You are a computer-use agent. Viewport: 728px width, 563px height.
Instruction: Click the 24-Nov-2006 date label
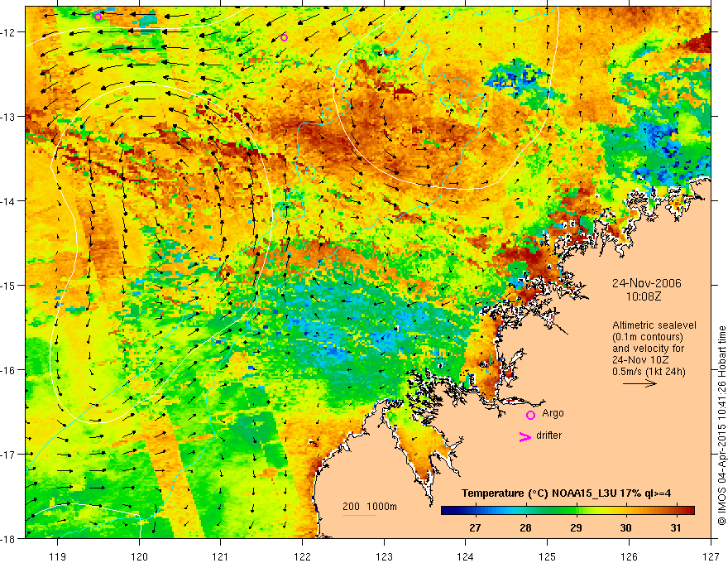click(647, 283)
